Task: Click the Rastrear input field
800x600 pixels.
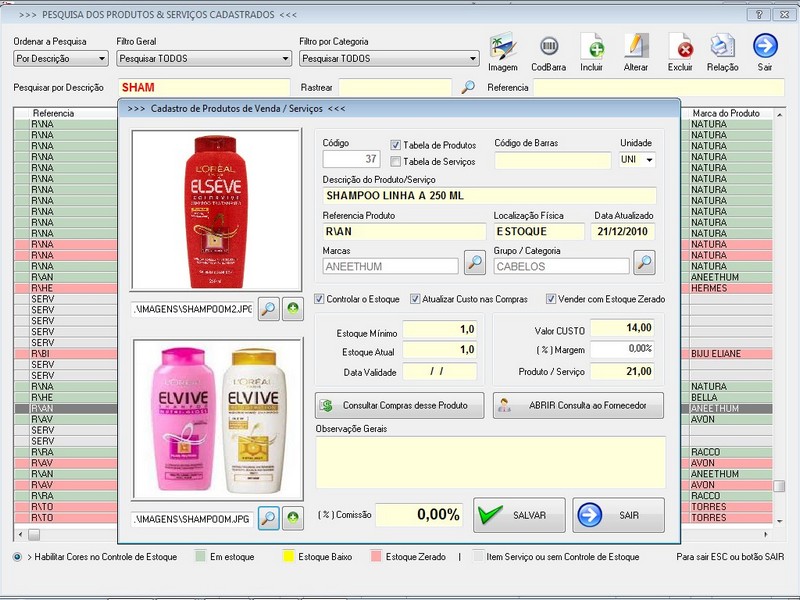Action: (x=395, y=87)
